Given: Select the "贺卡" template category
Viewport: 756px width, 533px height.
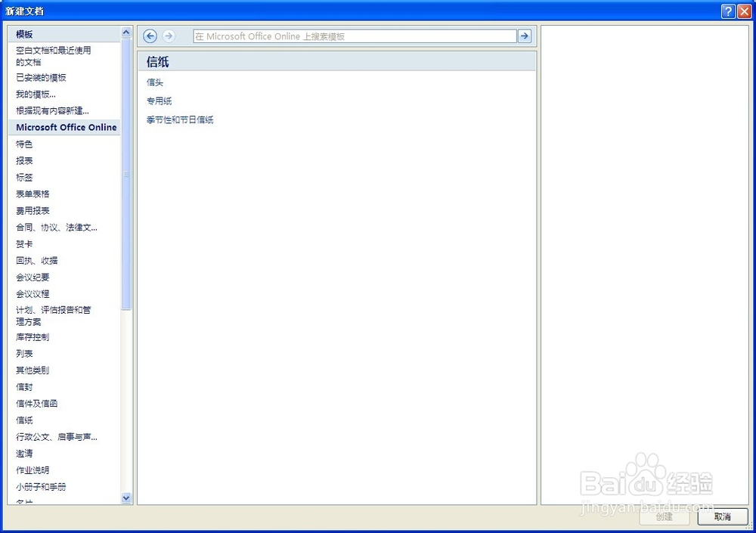Looking at the screenshot, I should pyautogui.click(x=23, y=243).
